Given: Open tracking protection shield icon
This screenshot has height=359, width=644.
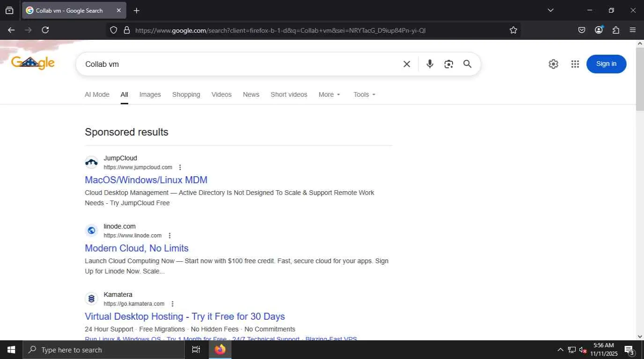Looking at the screenshot, I should [x=113, y=30].
